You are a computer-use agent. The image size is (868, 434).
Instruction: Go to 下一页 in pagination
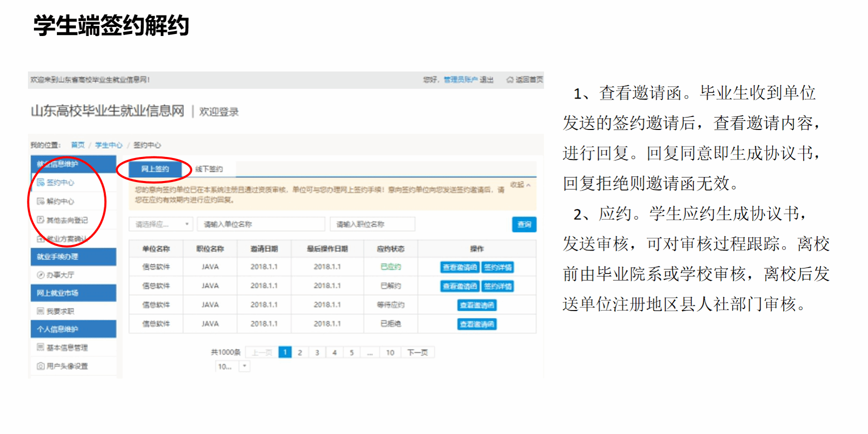pos(418,352)
